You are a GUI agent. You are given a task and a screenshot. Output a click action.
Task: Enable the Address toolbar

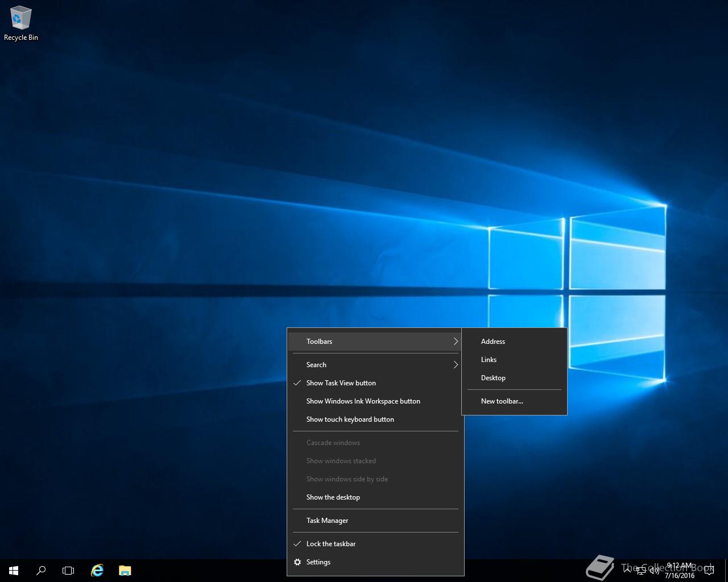[514, 342]
